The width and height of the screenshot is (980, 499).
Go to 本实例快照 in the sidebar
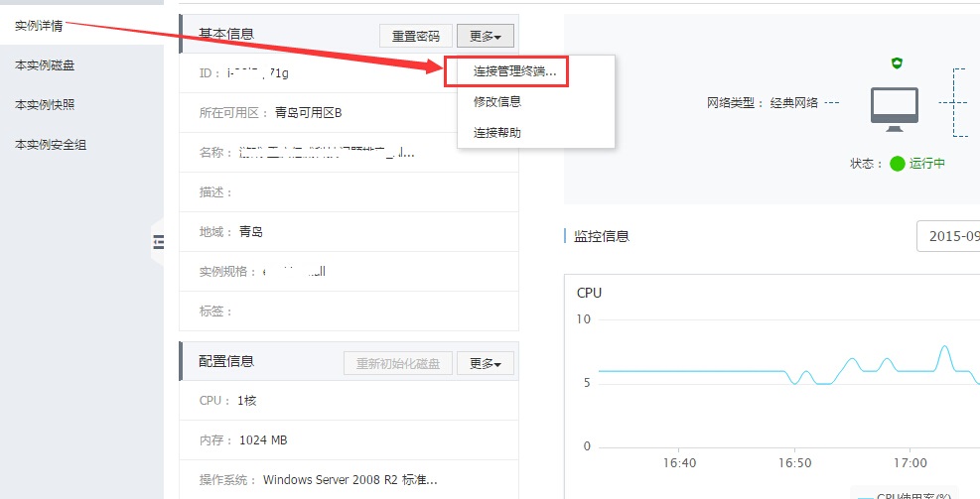tap(45, 104)
